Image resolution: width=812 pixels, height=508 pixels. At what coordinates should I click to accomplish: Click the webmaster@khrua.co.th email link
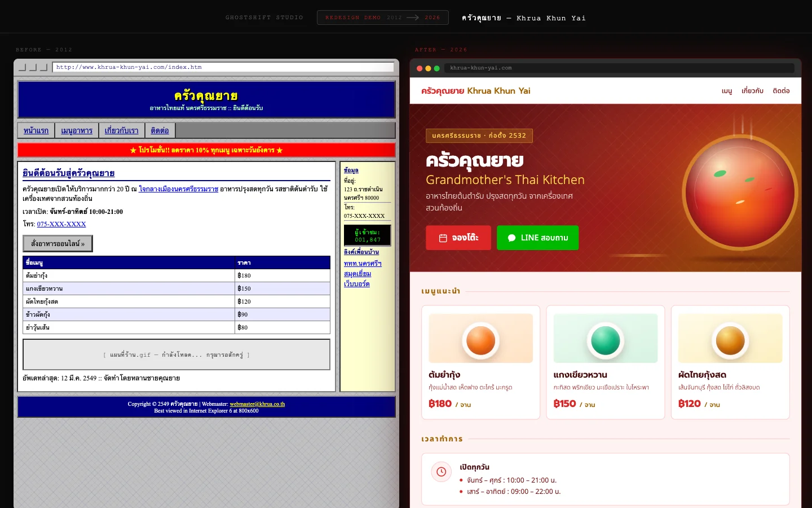[257, 404]
